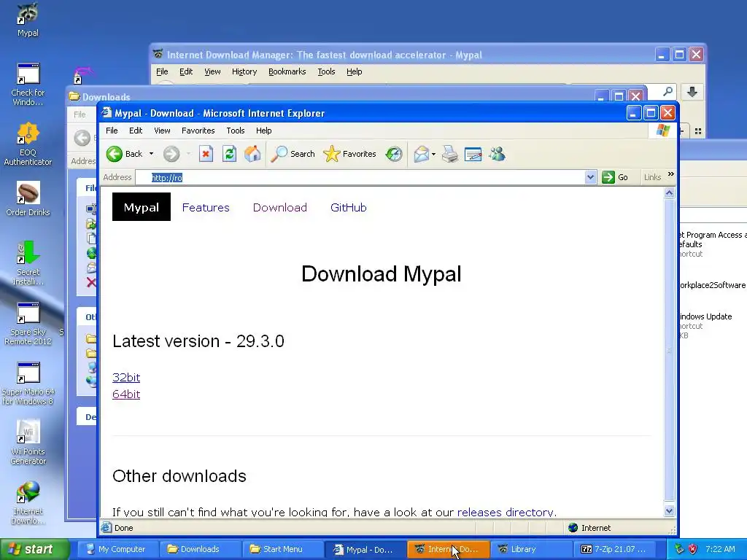
Task: Open the Bookmarks menu in Mypal window
Action: point(287,71)
